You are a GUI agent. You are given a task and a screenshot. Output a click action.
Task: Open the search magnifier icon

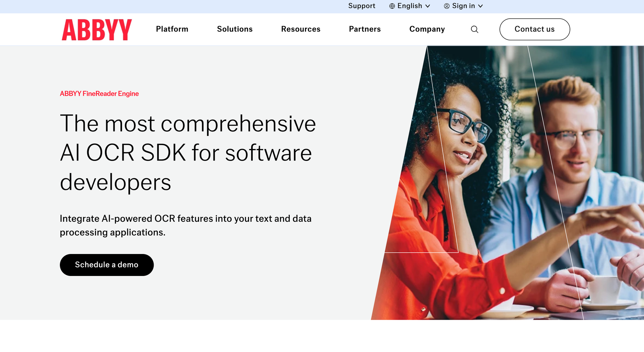(474, 29)
